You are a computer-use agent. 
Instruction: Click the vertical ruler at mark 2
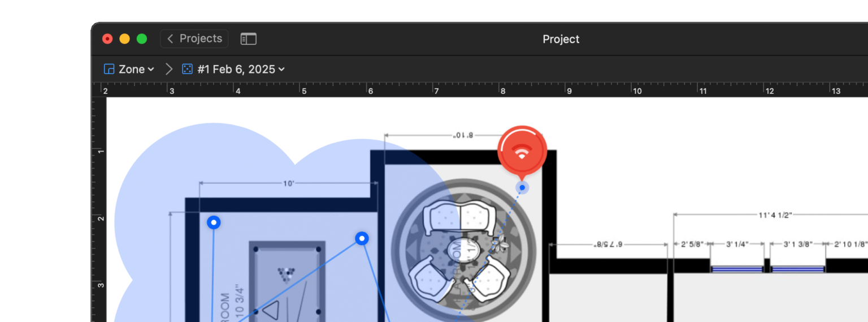coord(100,218)
